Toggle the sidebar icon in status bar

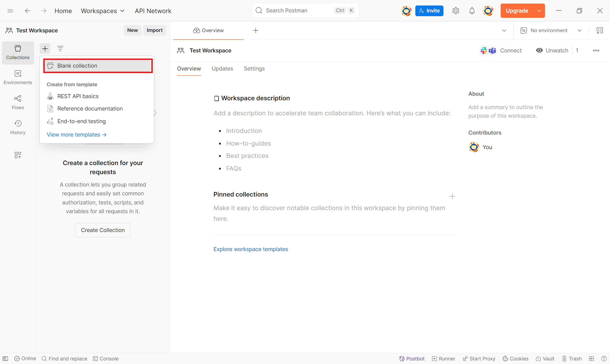[x=5, y=359]
